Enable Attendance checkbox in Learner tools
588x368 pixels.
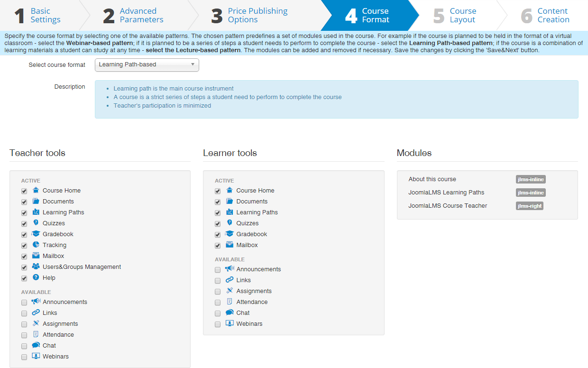[x=218, y=303]
